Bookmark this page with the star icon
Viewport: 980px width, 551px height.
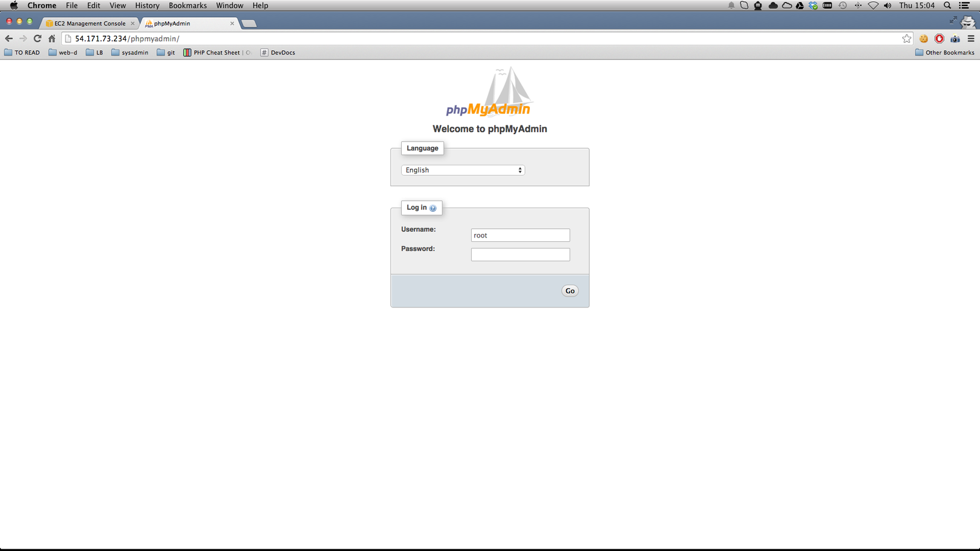(x=907, y=39)
